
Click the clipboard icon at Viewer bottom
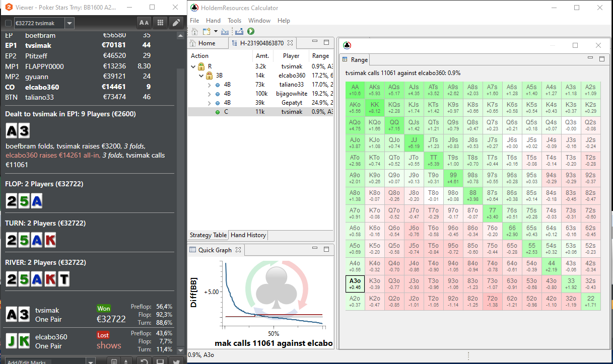pos(114,361)
